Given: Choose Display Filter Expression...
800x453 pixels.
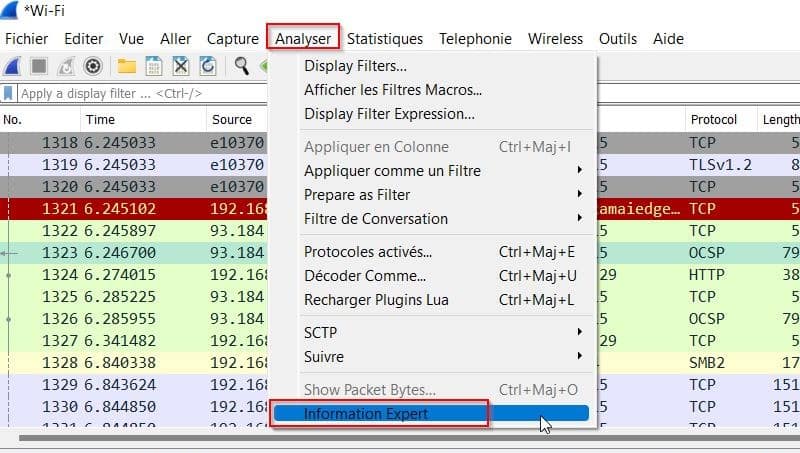Looking at the screenshot, I should click(x=434, y=114).
